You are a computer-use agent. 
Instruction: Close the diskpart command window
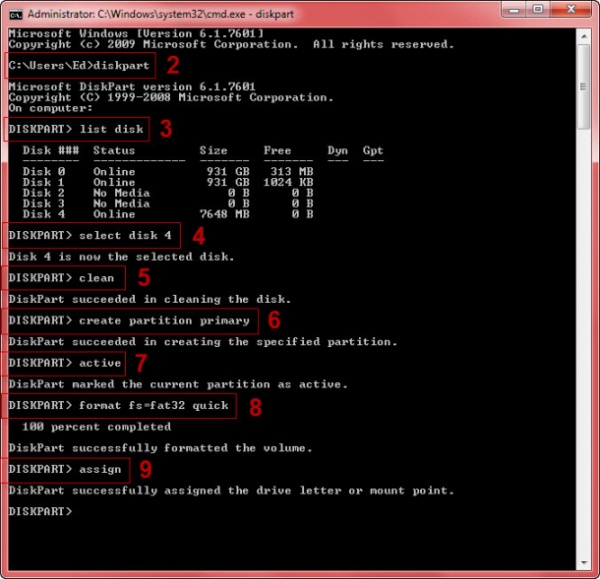pos(571,9)
